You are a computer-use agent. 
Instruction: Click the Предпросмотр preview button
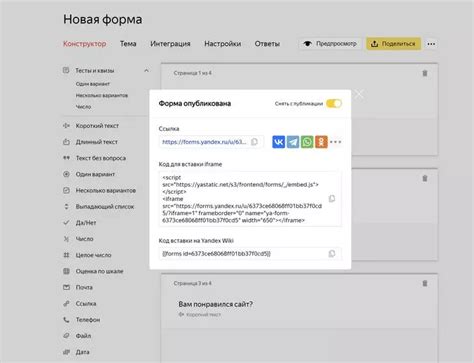(x=330, y=44)
